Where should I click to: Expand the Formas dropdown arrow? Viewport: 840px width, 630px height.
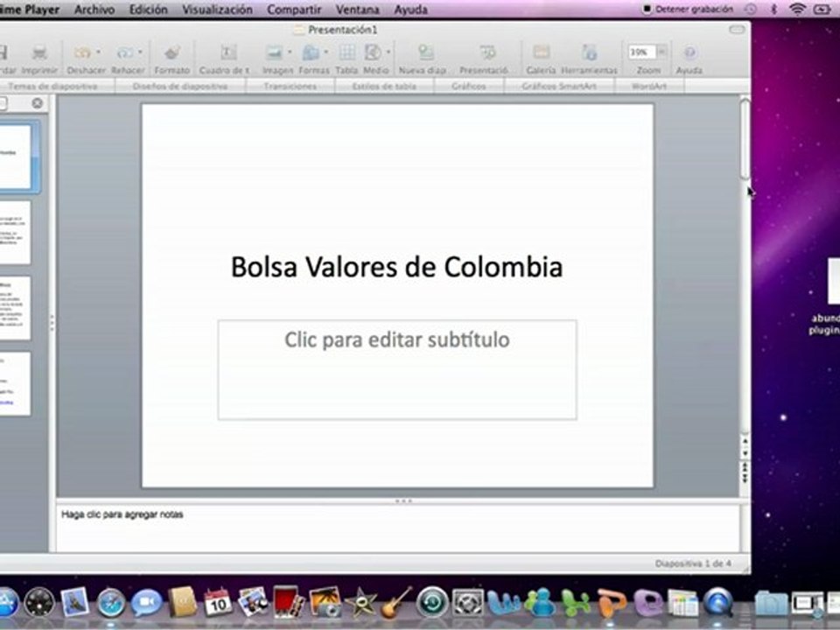pos(326,52)
